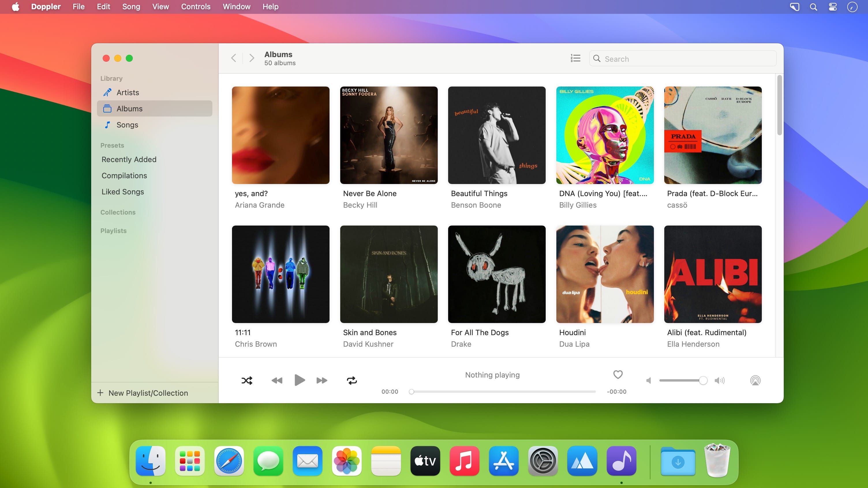The image size is (868, 488).
Task: Select Albums in the sidebar
Action: [154, 108]
